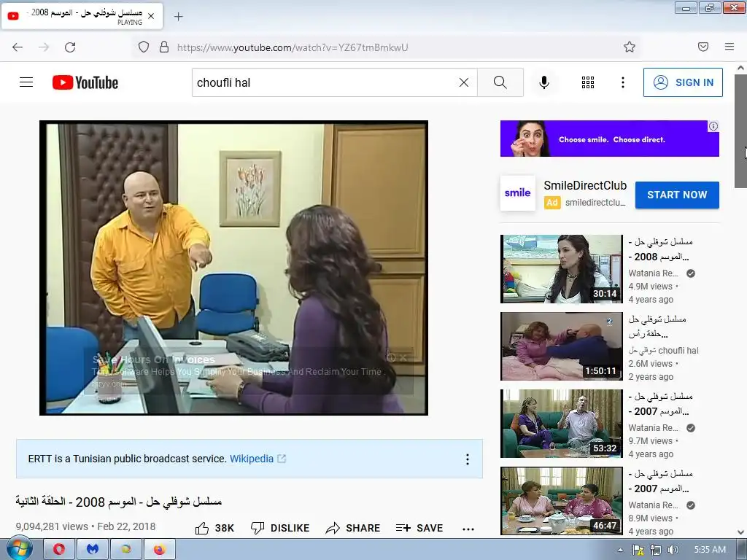Click the smile logo beside the ad
This screenshot has width=747, height=560.
517,192
